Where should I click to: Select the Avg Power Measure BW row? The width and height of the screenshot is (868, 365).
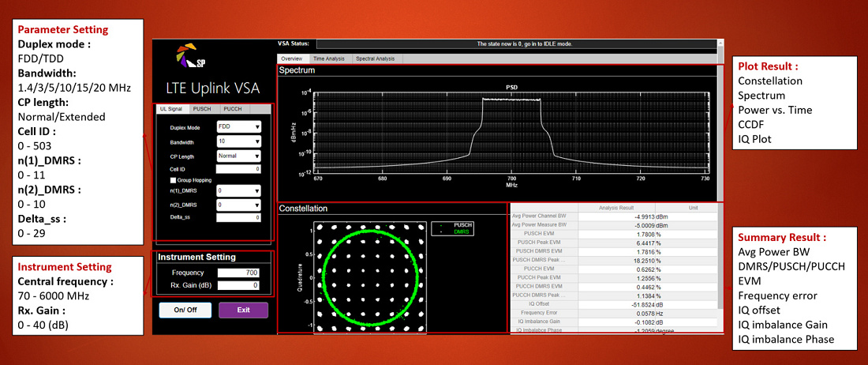tap(613, 226)
